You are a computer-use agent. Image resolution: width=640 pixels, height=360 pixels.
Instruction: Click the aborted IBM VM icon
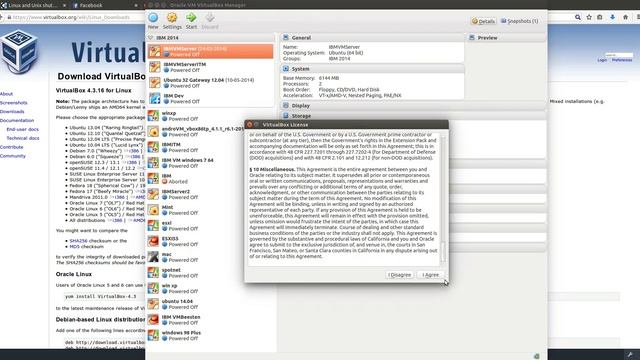153,179
